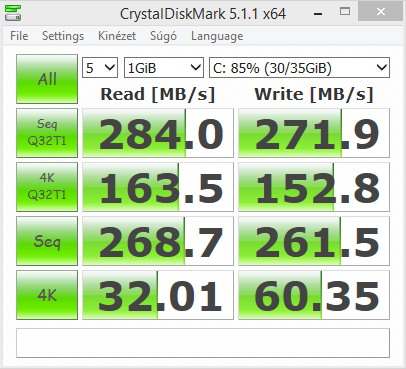
Task: Click the empty comment field at bottom
Action: (203, 343)
